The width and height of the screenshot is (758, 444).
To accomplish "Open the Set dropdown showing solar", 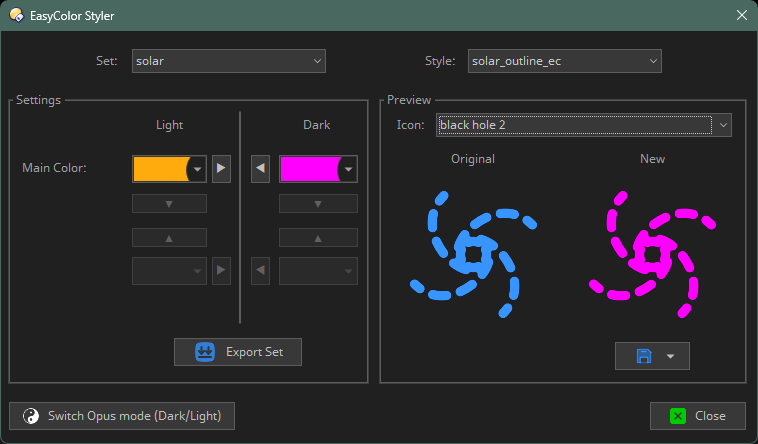I will [x=228, y=61].
